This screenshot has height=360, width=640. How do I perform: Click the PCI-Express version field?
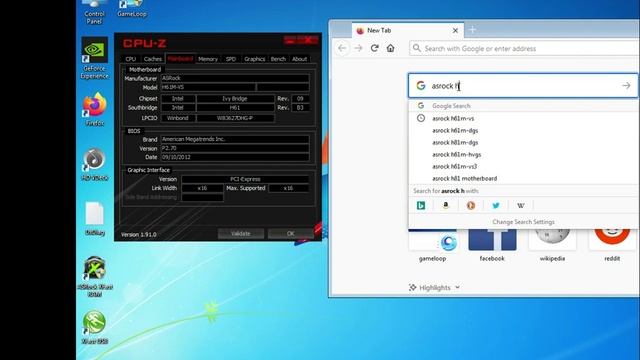245,179
